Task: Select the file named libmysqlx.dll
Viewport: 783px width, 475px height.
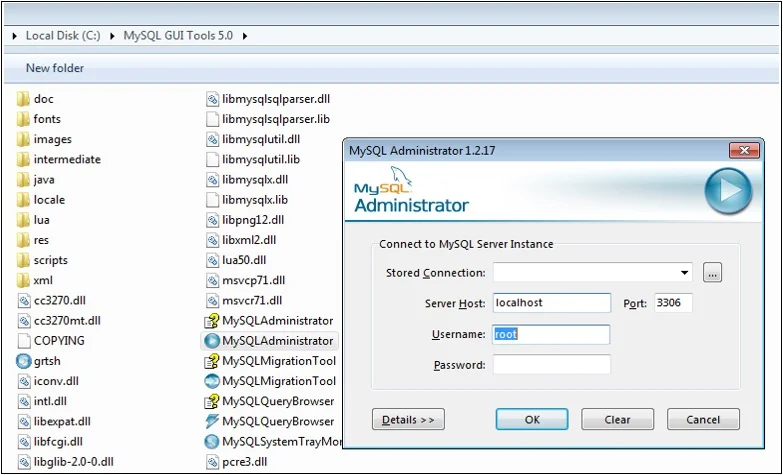Action: point(255,180)
